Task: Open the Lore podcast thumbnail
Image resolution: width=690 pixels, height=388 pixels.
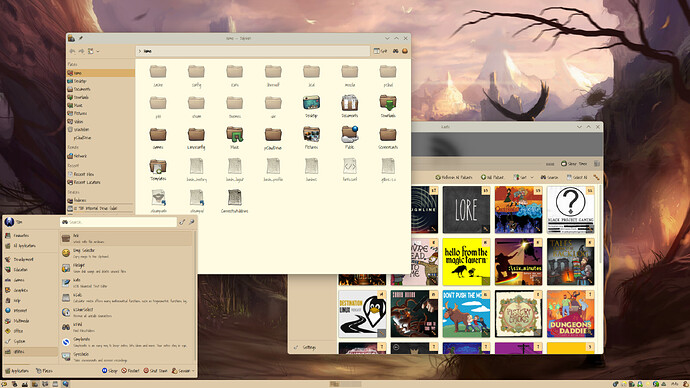Action: (466, 210)
